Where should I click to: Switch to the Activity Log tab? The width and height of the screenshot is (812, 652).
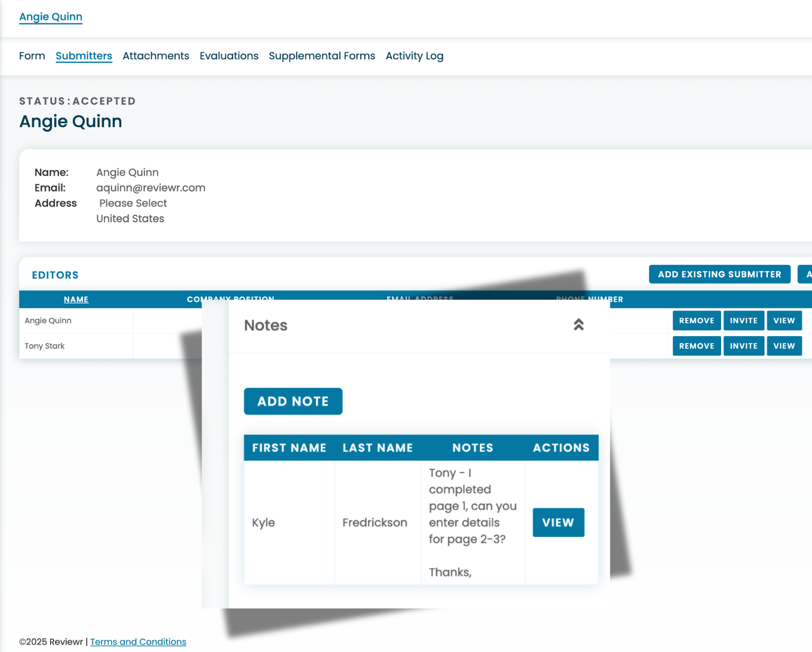414,56
